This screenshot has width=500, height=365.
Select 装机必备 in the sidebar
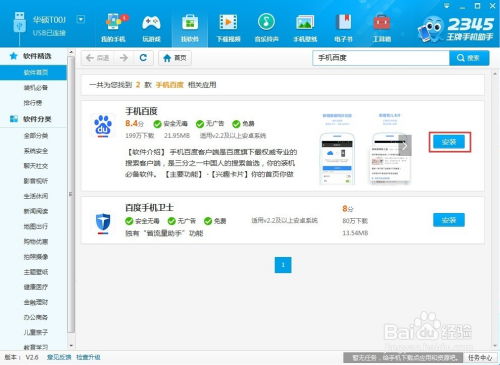pyautogui.click(x=36, y=88)
